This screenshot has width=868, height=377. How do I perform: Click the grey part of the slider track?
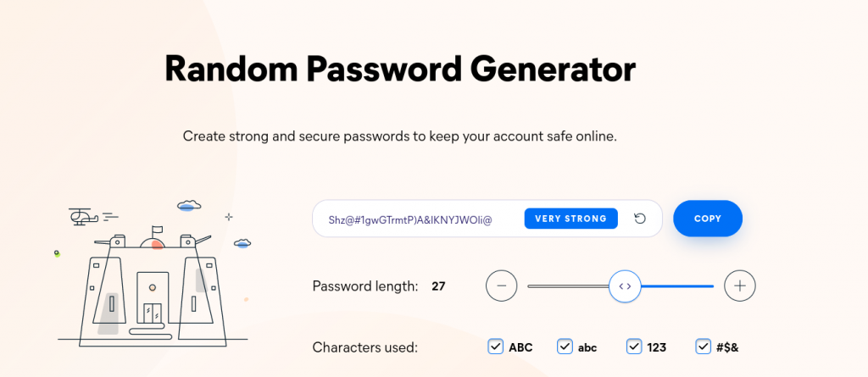tap(568, 286)
